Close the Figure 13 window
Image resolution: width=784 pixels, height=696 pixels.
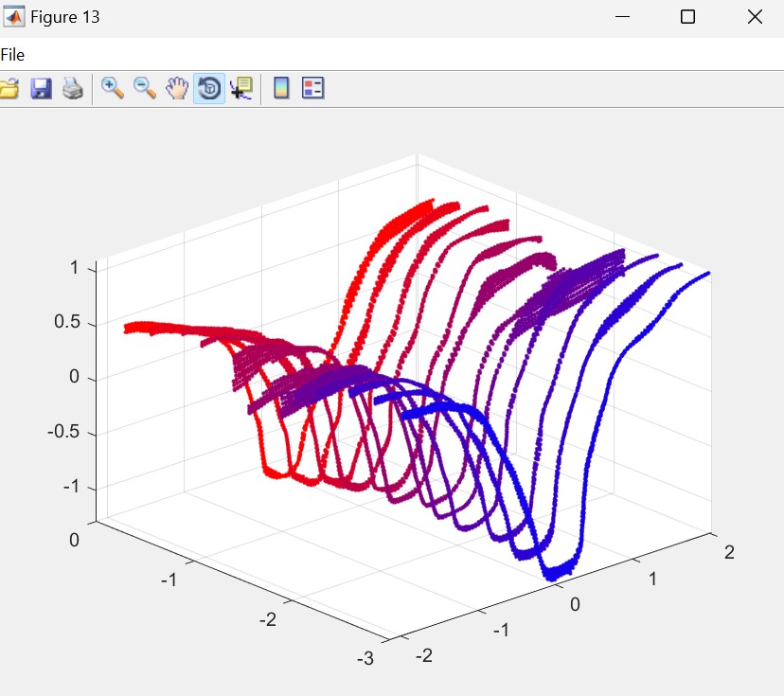pos(755,17)
